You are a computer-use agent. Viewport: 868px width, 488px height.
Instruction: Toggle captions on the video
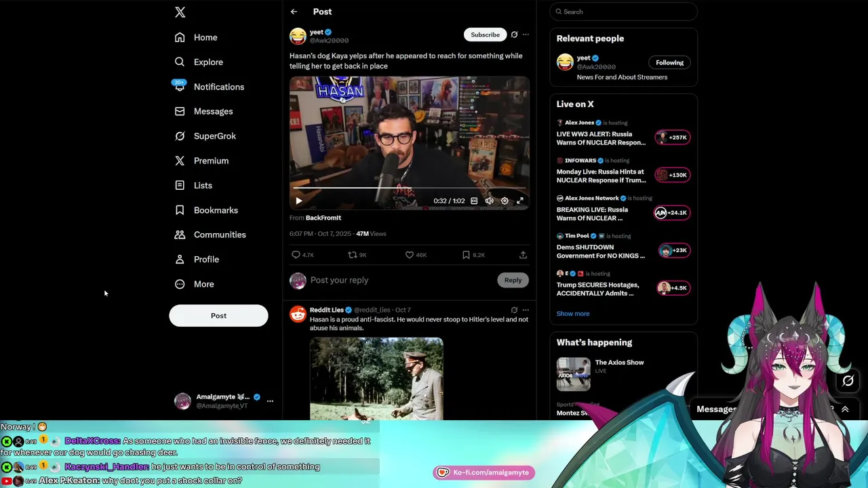474,201
